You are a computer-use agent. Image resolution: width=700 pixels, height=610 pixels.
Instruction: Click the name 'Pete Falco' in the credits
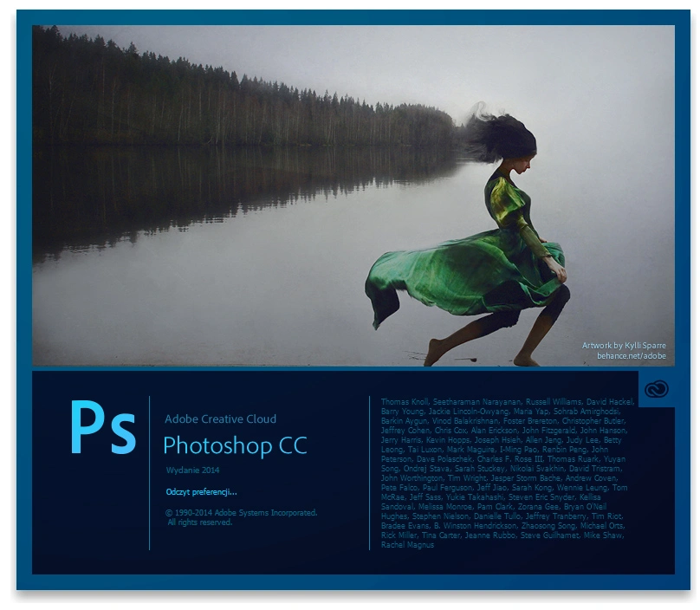(399, 488)
